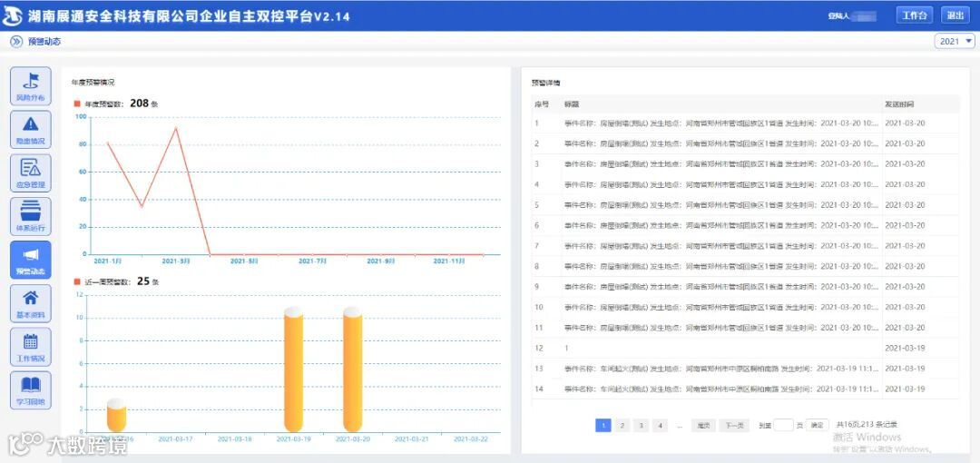
Task: Click the 25 weekly alert count
Action: point(143,281)
